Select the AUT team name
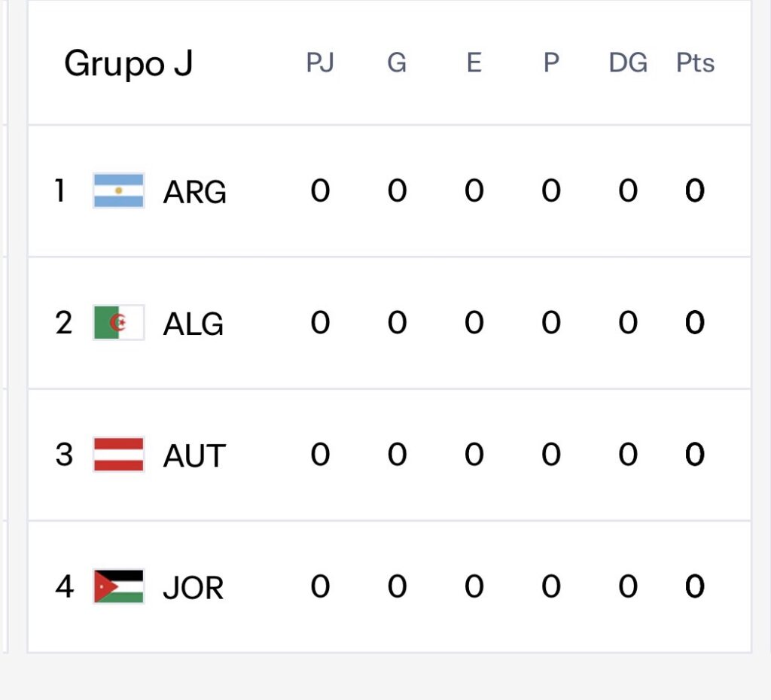 click(194, 456)
